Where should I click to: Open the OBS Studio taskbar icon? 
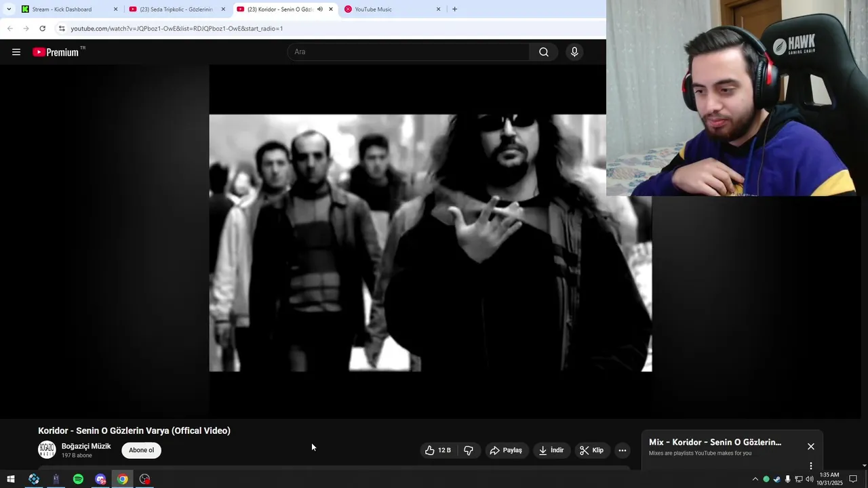pyautogui.click(x=144, y=479)
